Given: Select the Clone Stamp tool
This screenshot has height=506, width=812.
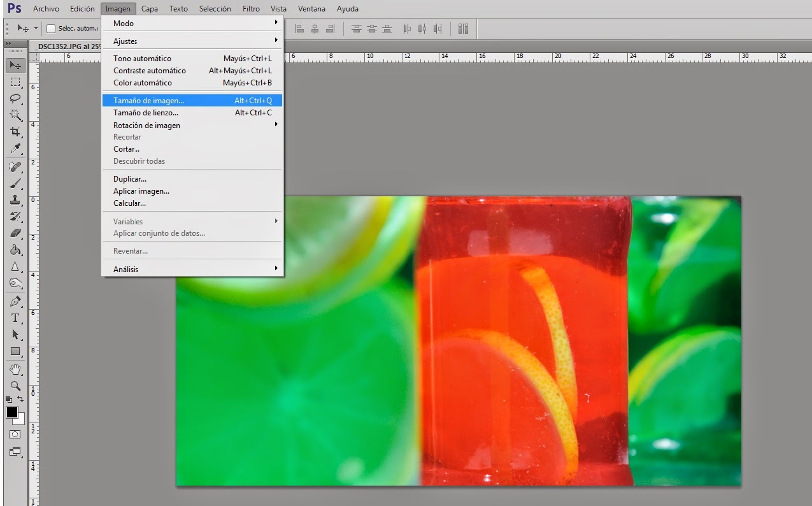Looking at the screenshot, I should point(15,200).
